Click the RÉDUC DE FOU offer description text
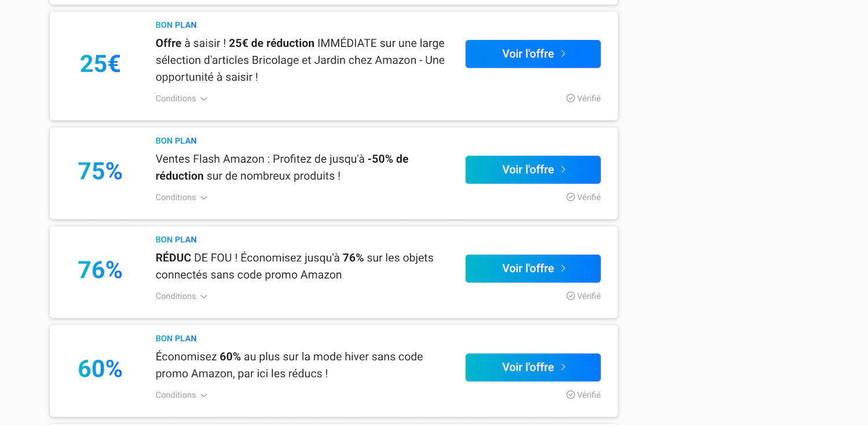The height and width of the screenshot is (425, 868). [294, 265]
